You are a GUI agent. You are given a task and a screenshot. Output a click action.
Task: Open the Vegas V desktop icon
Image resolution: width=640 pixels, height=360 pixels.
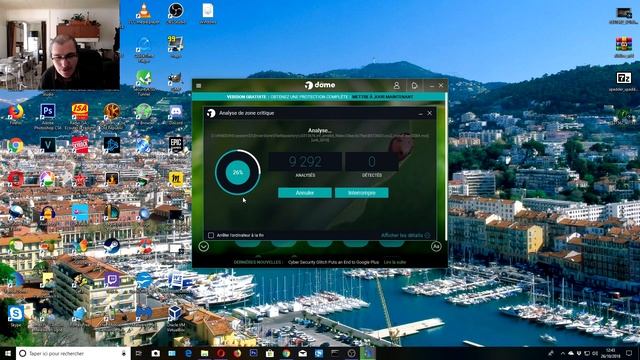click(x=48, y=145)
